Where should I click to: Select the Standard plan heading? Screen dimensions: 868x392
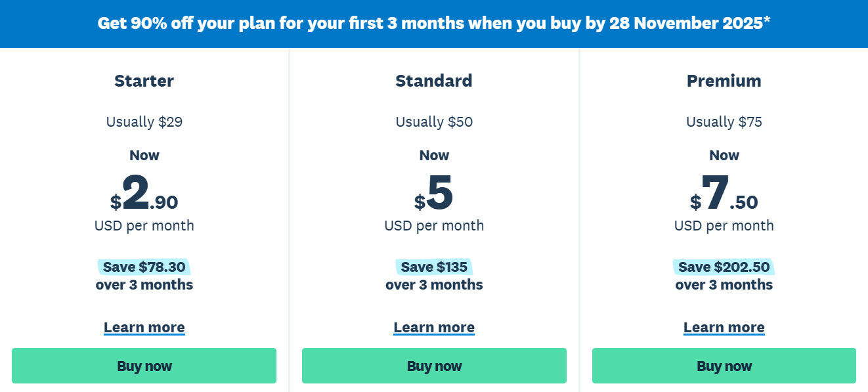[434, 81]
